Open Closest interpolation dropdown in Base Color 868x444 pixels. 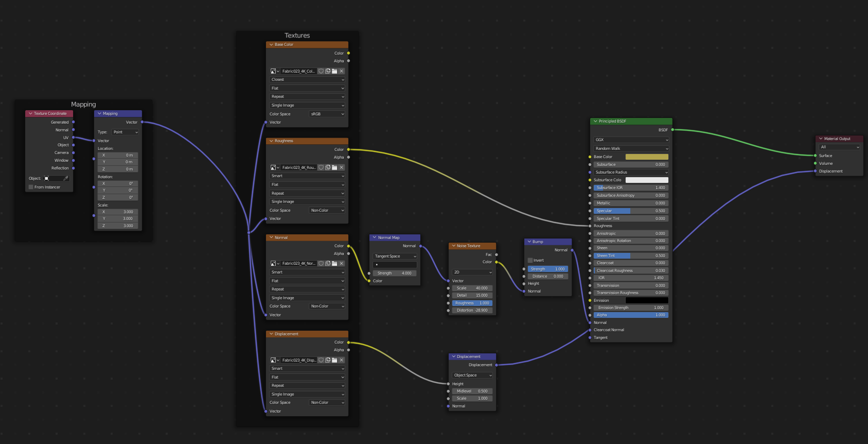[307, 79]
